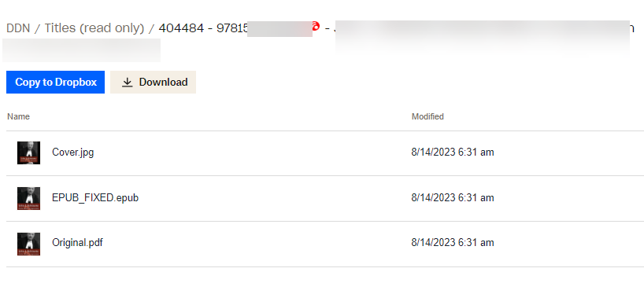The height and width of the screenshot is (283, 644).
Task: Click the slash separator after Titles (read only)
Action: [x=152, y=28]
